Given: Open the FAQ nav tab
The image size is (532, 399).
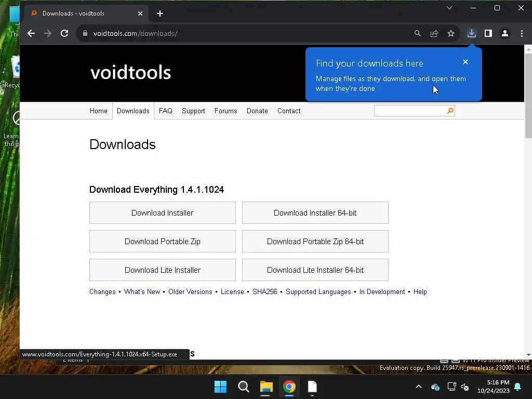Looking at the screenshot, I should tap(166, 111).
